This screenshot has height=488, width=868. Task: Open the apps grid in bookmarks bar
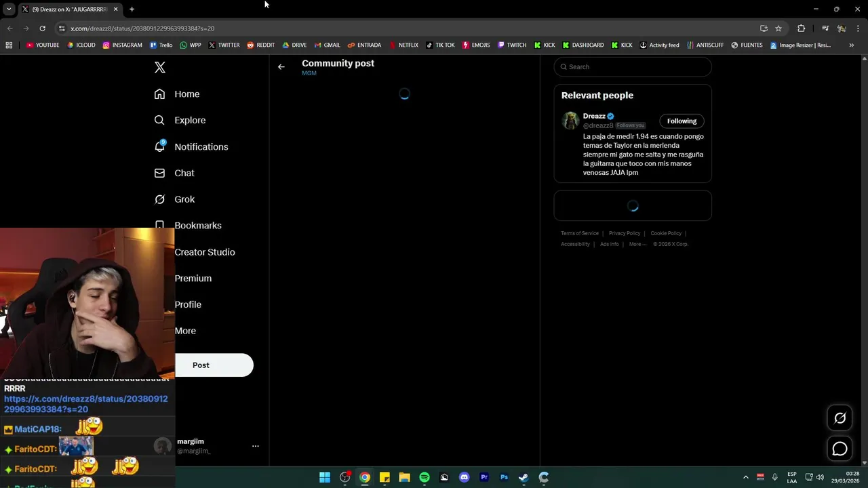[x=9, y=45]
